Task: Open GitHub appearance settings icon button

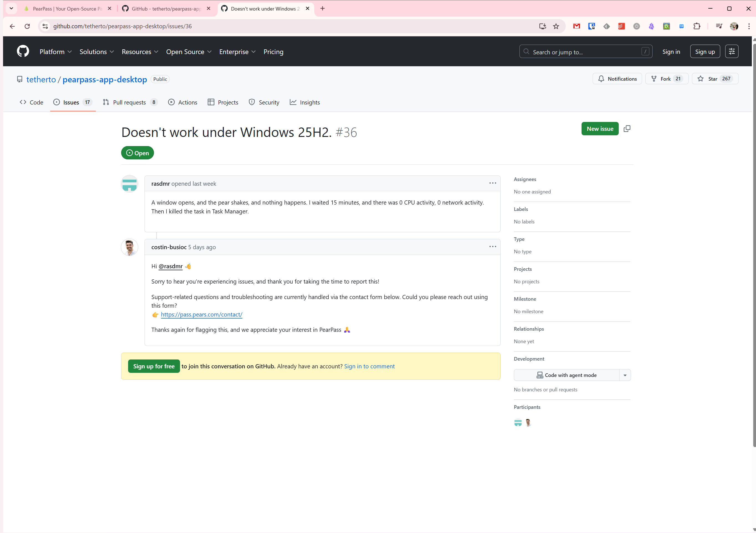Action: coord(732,52)
